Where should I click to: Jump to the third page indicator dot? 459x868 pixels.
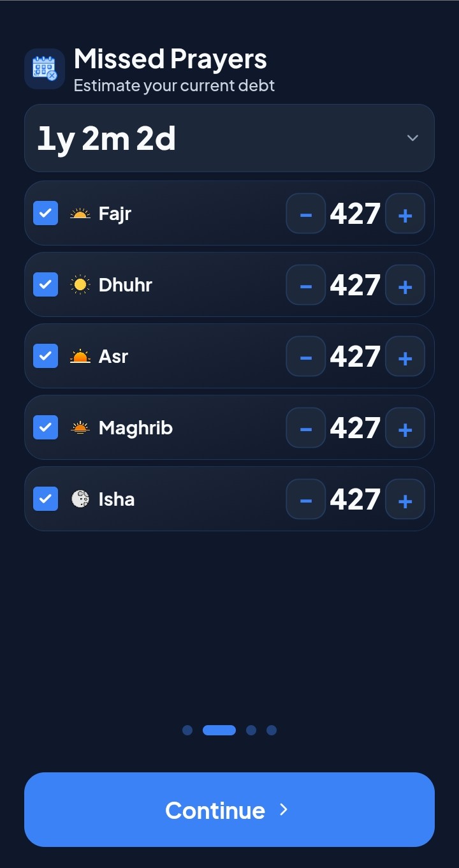pos(251,730)
